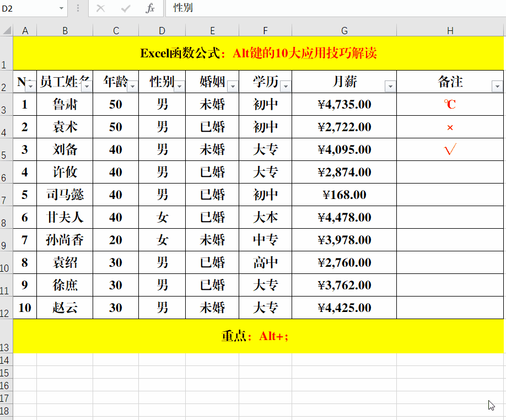Open the filter dropdown for No column
This screenshot has width=506, height=420.
click(x=31, y=86)
